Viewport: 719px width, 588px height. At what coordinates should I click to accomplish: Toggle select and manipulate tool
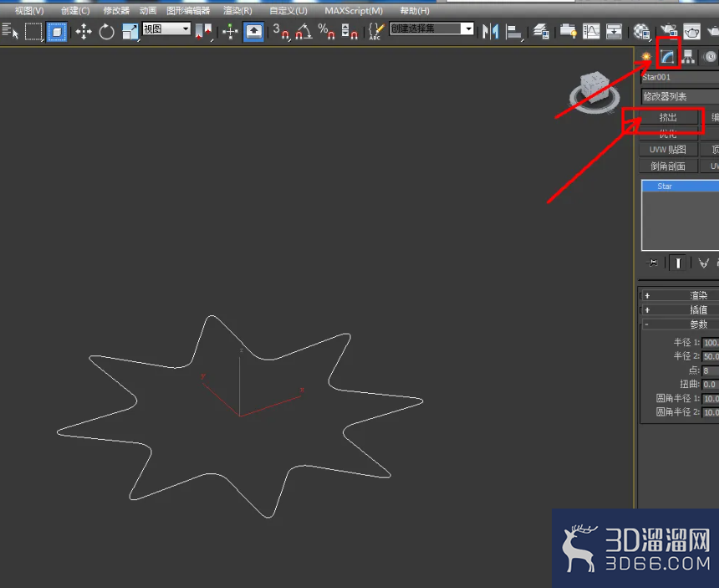(x=230, y=32)
